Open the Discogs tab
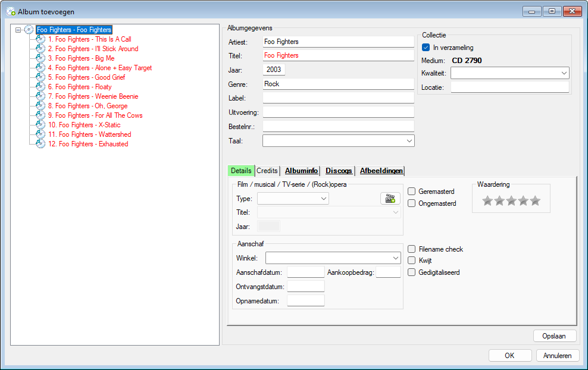 click(x=339, y=171)
